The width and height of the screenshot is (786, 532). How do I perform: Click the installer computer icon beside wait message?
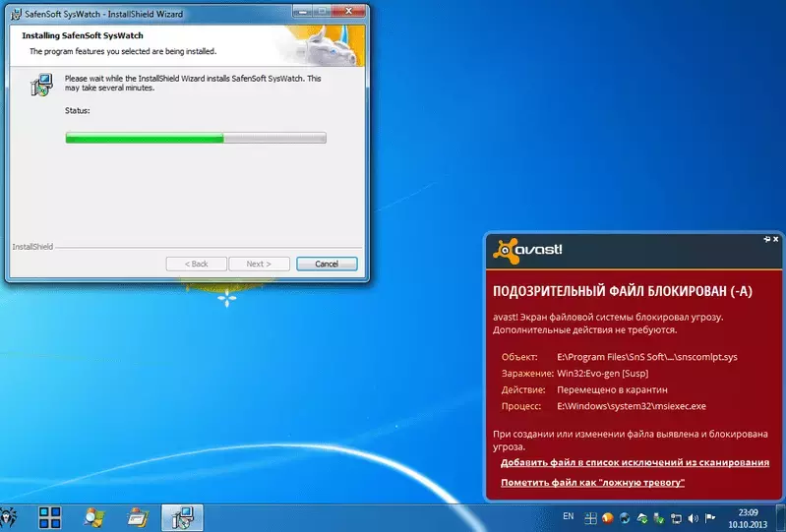(41, 85)
